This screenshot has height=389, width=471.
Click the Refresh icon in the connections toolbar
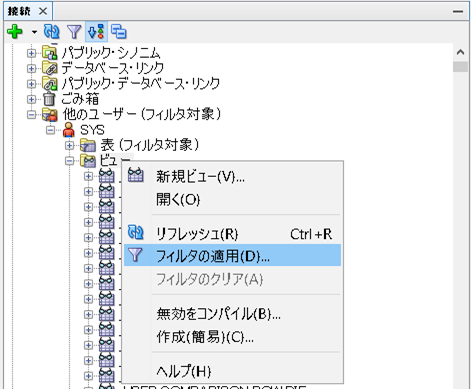pos(52,32)
